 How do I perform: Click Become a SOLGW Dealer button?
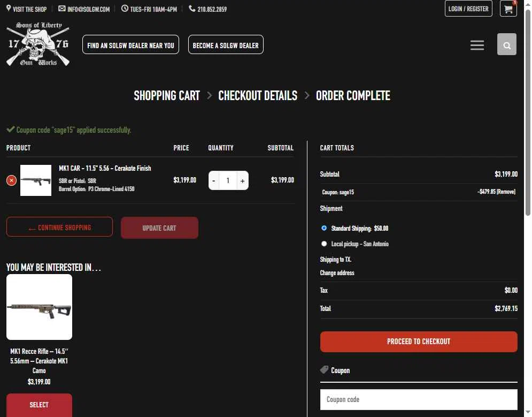click(226, 45)
